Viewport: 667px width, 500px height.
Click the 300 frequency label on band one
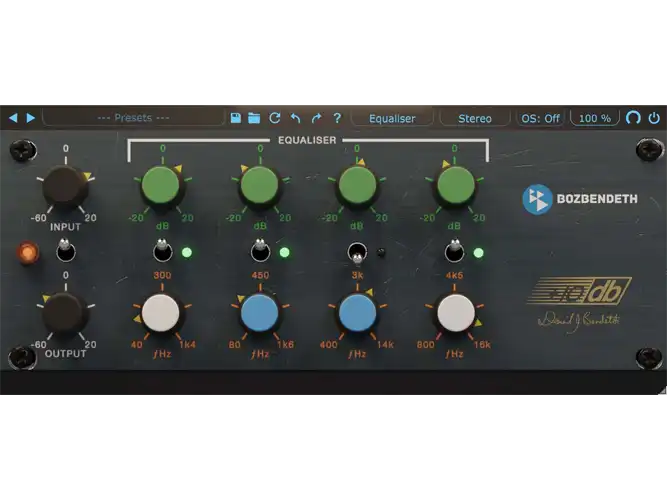tap(162, 275)
